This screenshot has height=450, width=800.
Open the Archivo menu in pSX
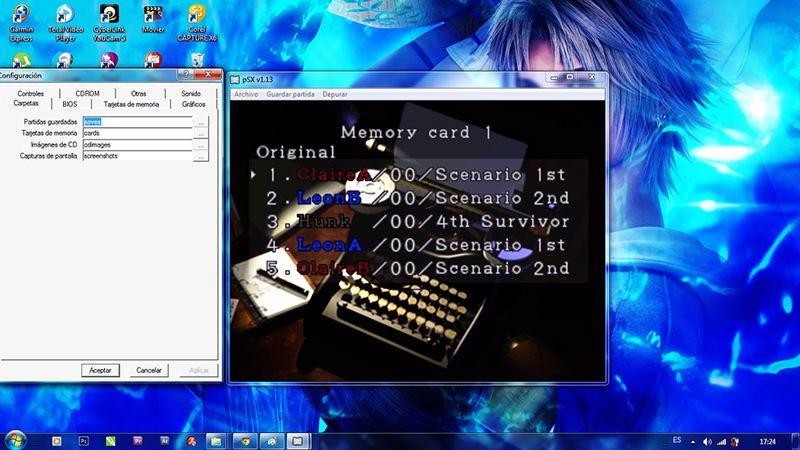pyautogui.click(x=246, y=94)
